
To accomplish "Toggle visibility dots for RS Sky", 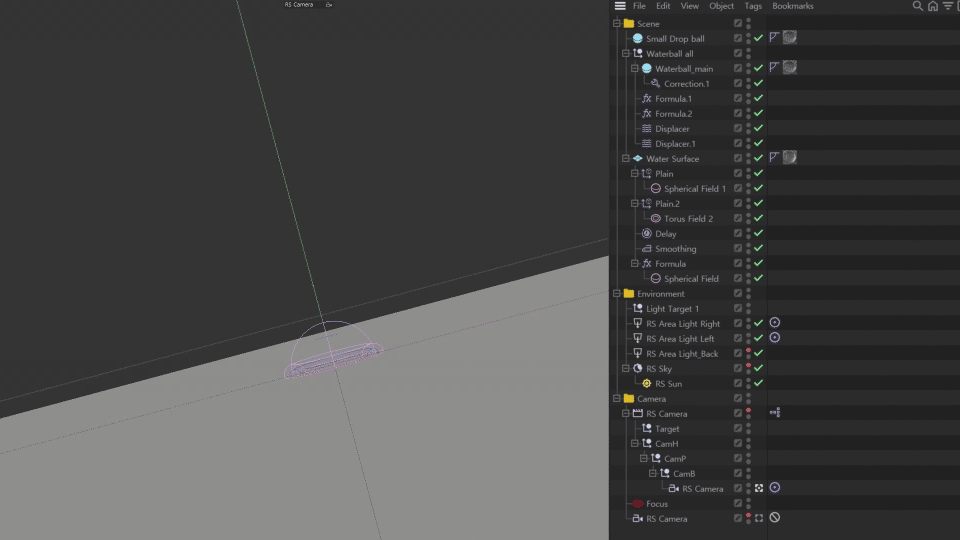I will pyautogui.click(x=748, y=369).
